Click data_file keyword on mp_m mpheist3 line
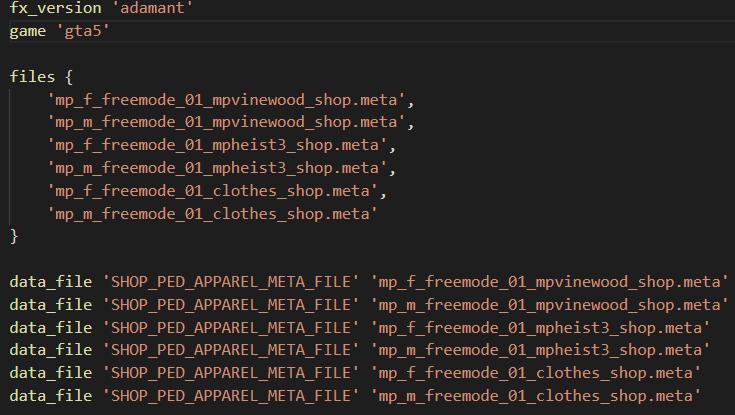735x415 pixels. (51, 350)
